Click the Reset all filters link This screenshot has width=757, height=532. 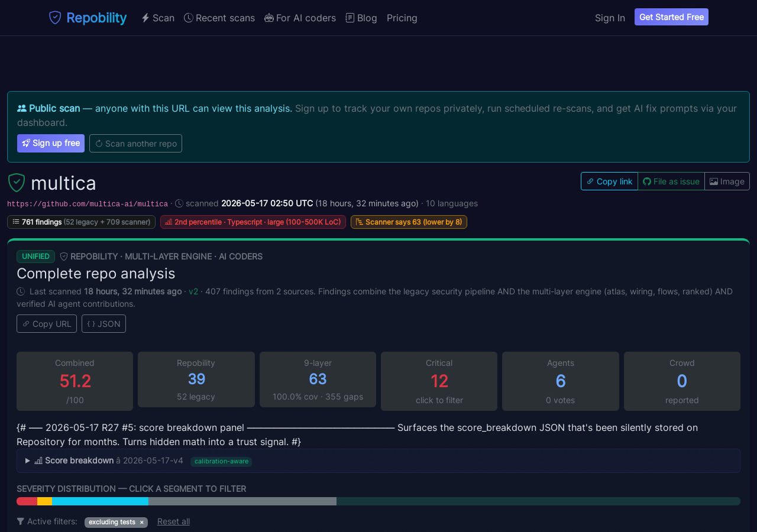(173, 521)
